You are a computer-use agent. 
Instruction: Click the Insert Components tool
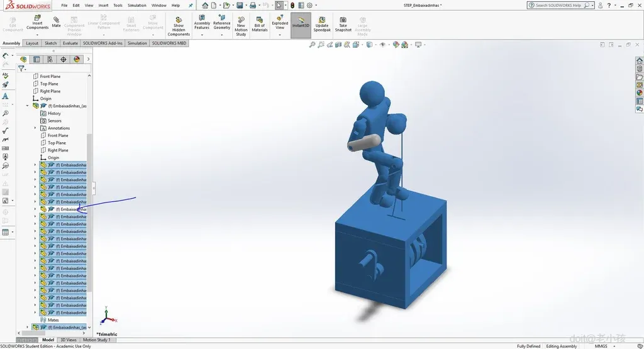point(37,23)
